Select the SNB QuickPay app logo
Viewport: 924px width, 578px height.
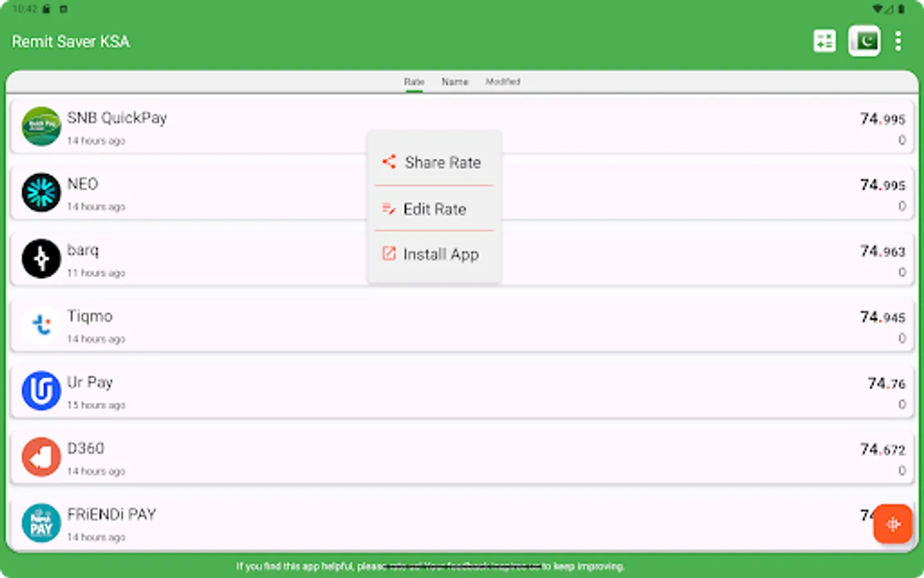[x=41, y=127]
